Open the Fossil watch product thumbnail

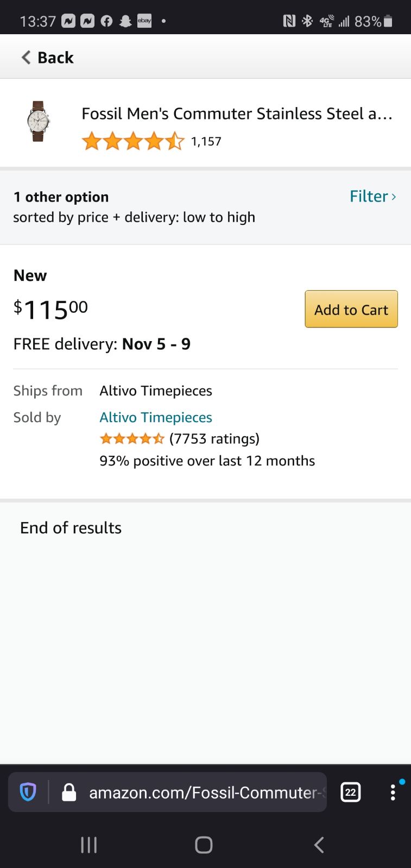pos(38,121)
